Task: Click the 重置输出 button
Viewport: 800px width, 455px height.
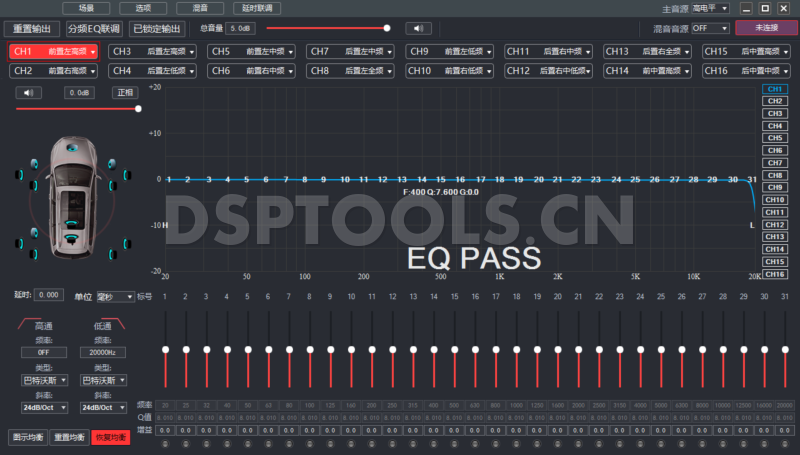Action: click(36, 29)
